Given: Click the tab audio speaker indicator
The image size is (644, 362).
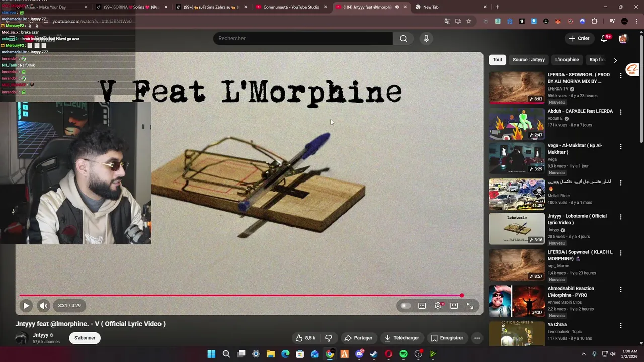Looking at the screenshot, I should 397,7.
